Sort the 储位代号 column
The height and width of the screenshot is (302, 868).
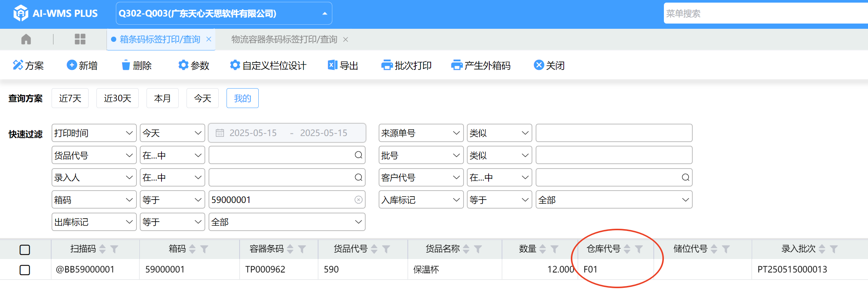[x=714, y=249]
